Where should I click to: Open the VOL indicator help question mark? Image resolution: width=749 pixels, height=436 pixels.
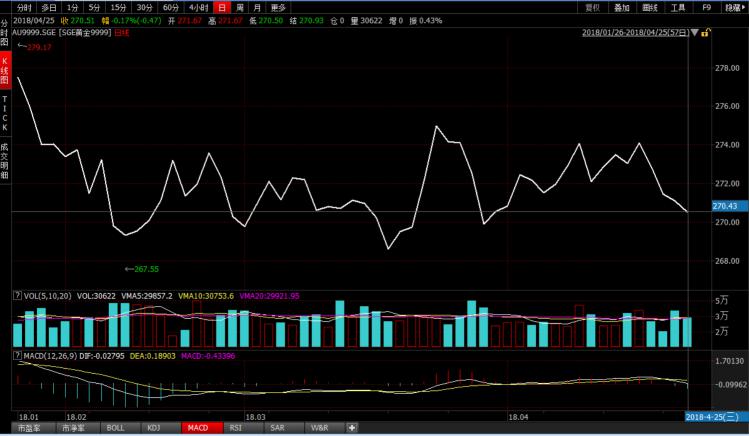click(17, 296)
